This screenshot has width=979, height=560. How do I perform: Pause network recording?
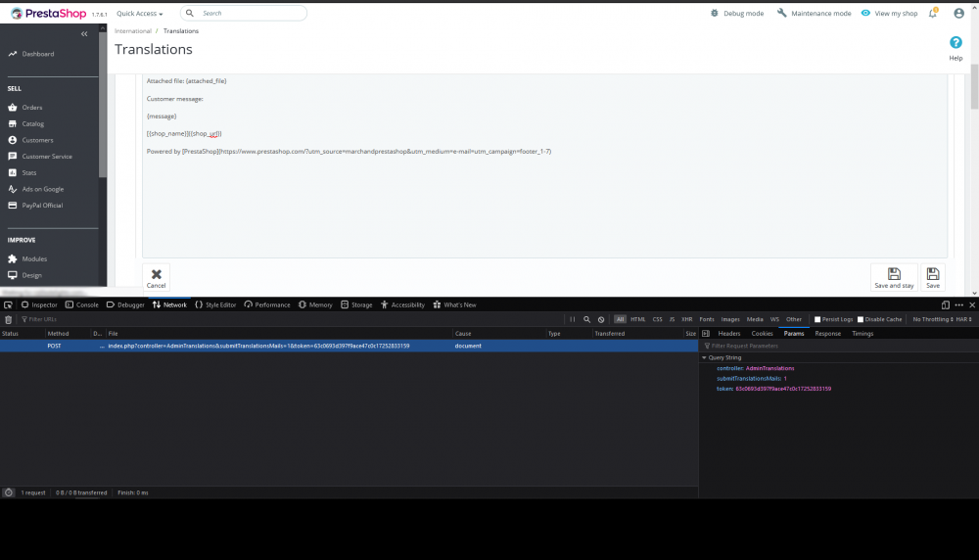coord(573,319)
